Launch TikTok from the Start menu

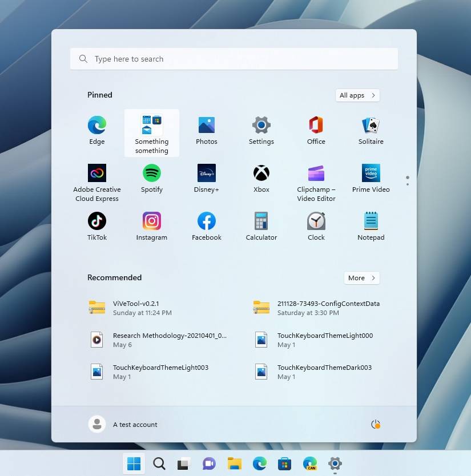coord(96,225)
